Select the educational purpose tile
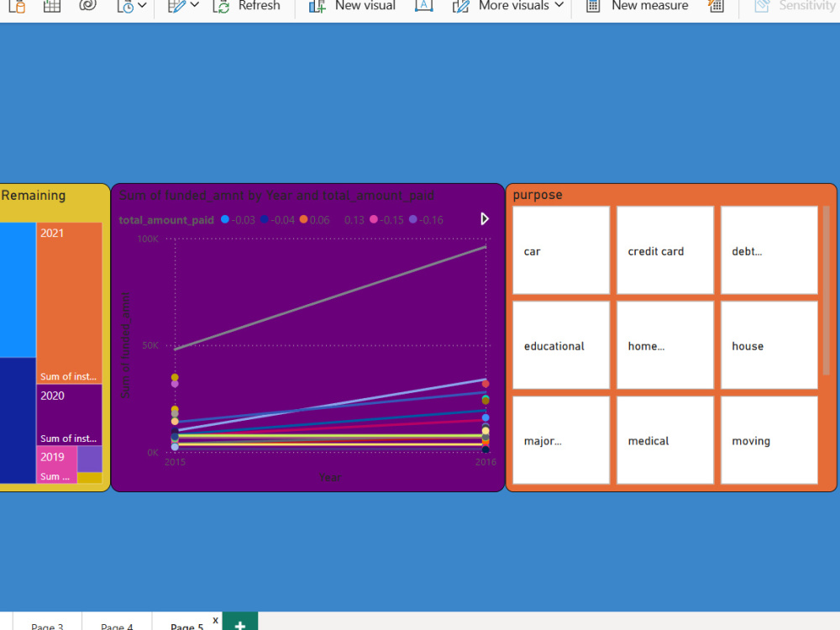This screenshot has width=840, height=630. (561, 345)
